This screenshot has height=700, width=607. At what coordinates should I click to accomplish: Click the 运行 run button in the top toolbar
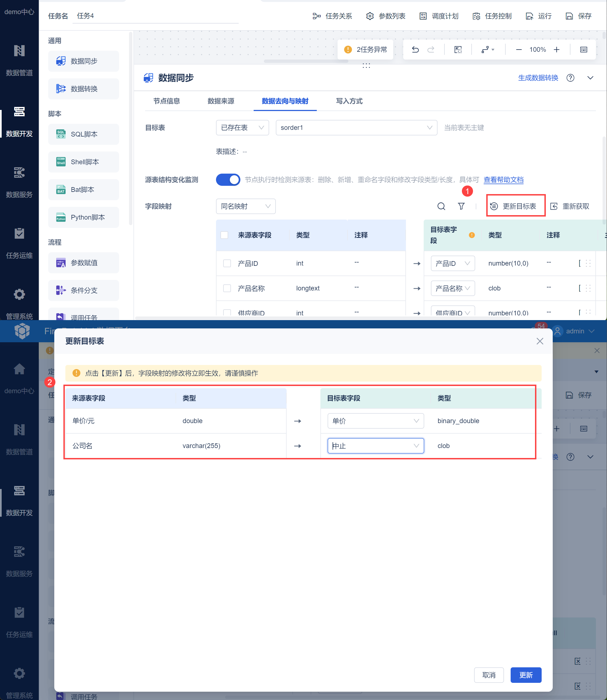coord(539,16)
